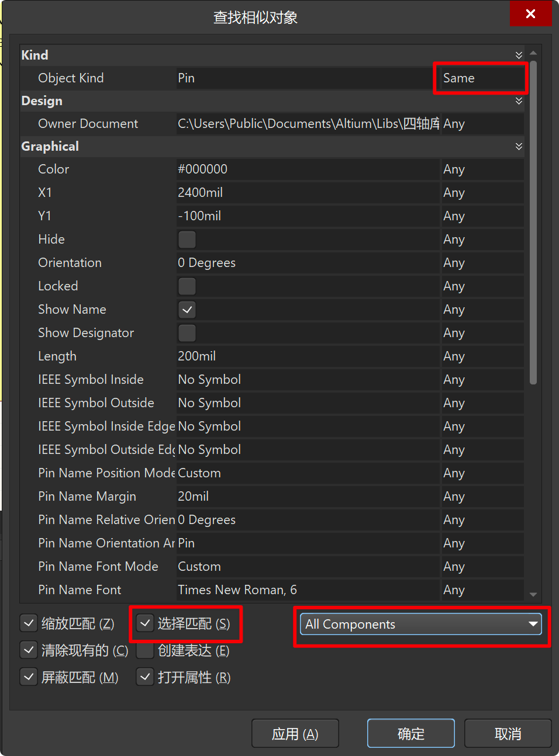Collapse the Kind section chevron

519,55
